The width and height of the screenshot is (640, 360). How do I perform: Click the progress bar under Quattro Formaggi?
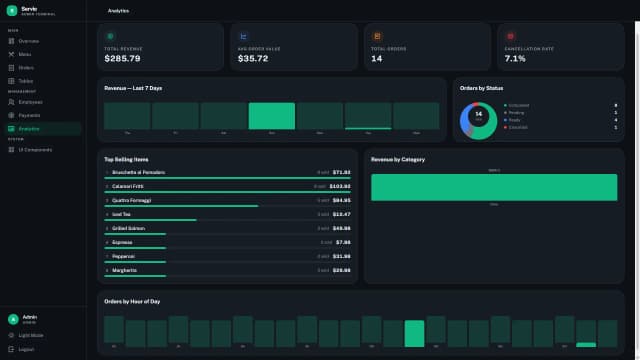pyautogui.click(x=227, y=206)
